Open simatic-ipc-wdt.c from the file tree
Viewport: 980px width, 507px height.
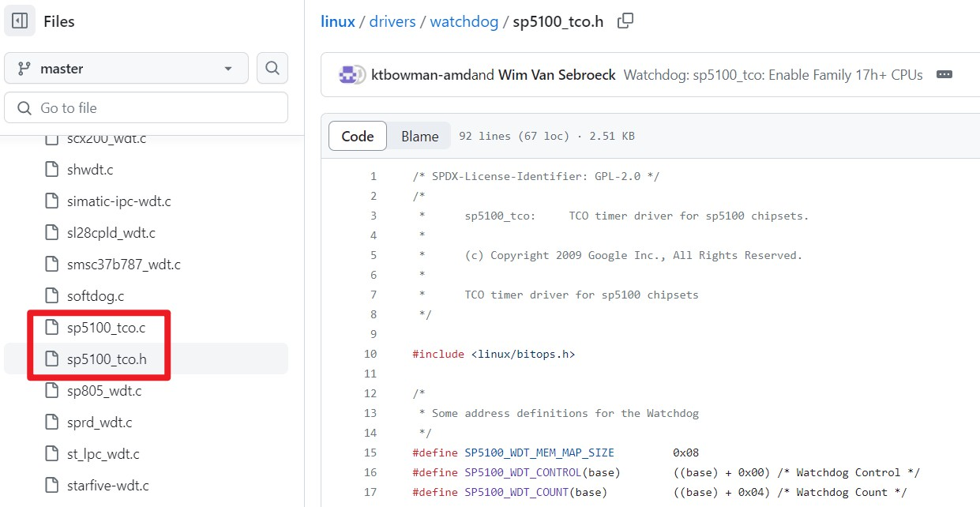[118, 201]
